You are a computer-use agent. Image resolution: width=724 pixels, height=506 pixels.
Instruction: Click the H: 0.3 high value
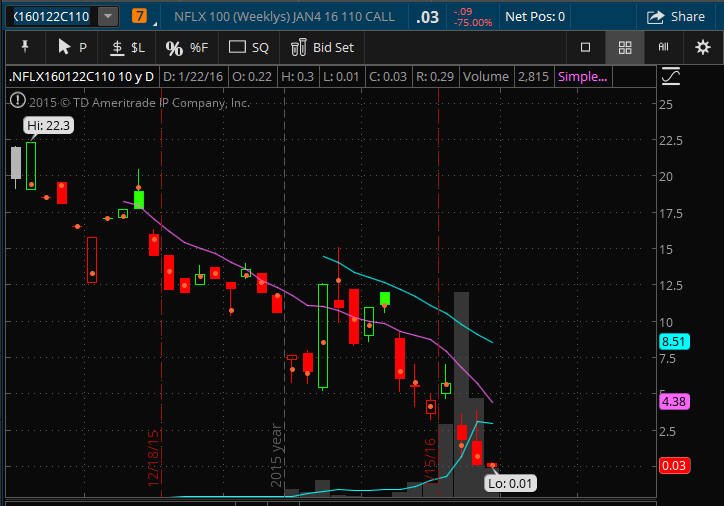coord(297,77)
